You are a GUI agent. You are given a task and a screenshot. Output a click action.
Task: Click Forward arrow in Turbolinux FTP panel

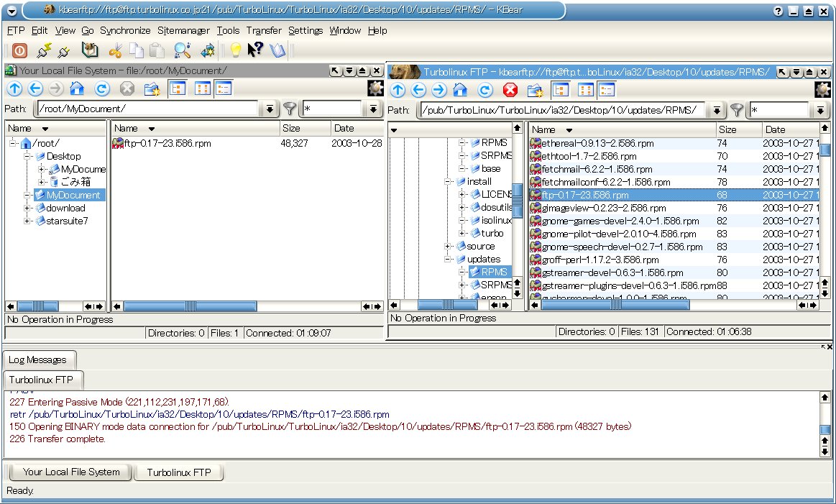(438, 90)
